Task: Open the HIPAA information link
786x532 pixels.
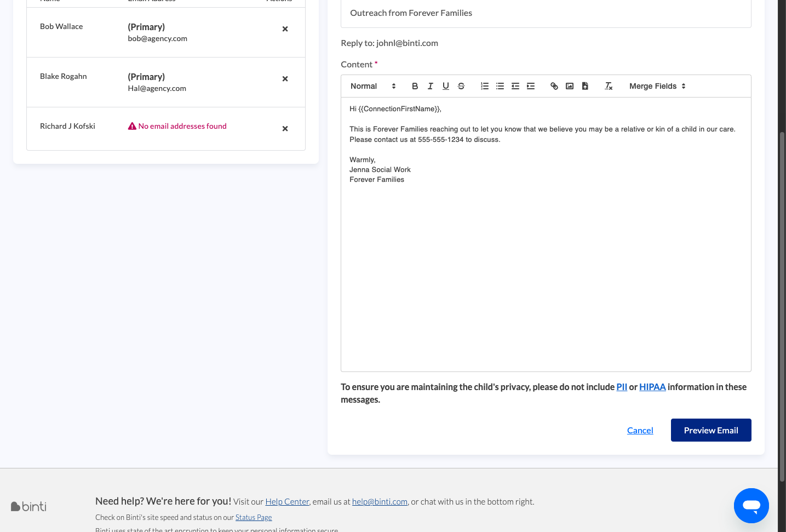Action: [652, 387]
